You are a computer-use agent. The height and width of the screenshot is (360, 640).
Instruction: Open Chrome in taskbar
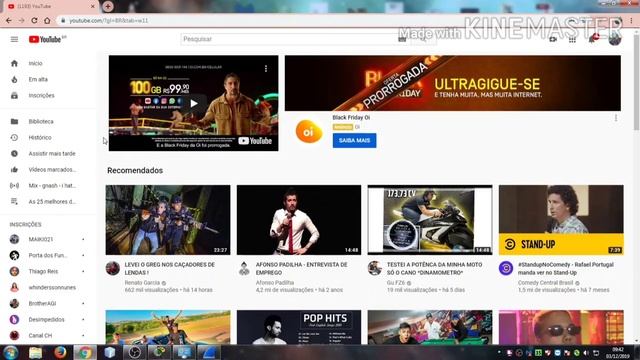85,352
